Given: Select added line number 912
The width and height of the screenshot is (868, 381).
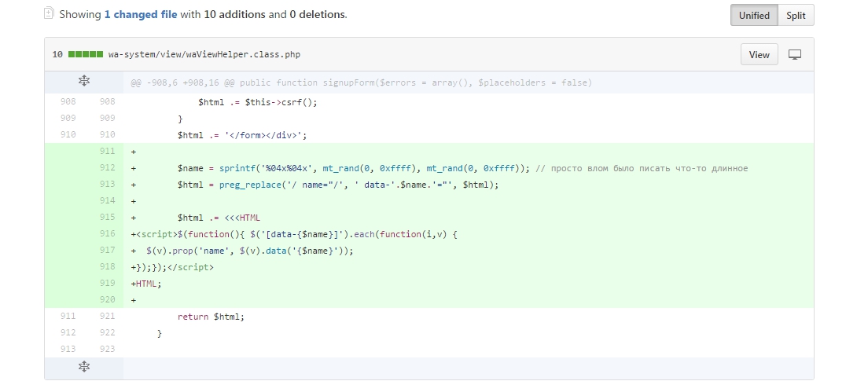Looking at the screenshot, I should [107, 167].
